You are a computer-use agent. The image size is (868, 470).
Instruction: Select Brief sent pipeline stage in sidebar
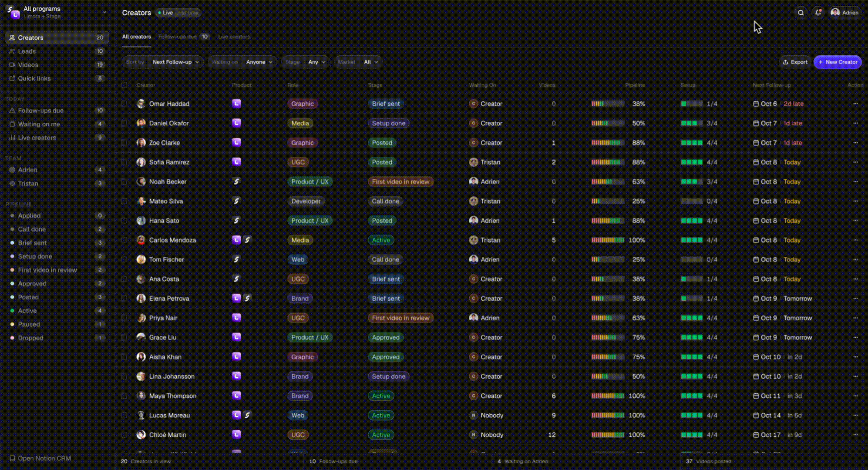tap(57, 243)
